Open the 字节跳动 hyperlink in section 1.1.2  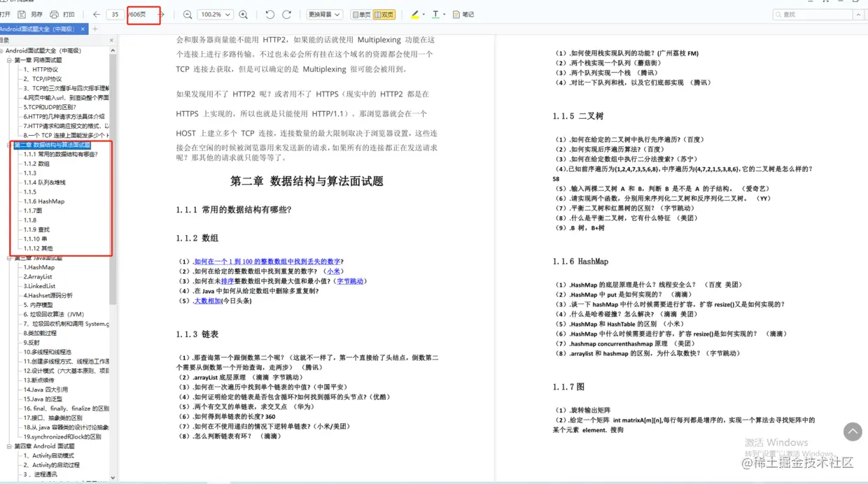pos(350,281)
